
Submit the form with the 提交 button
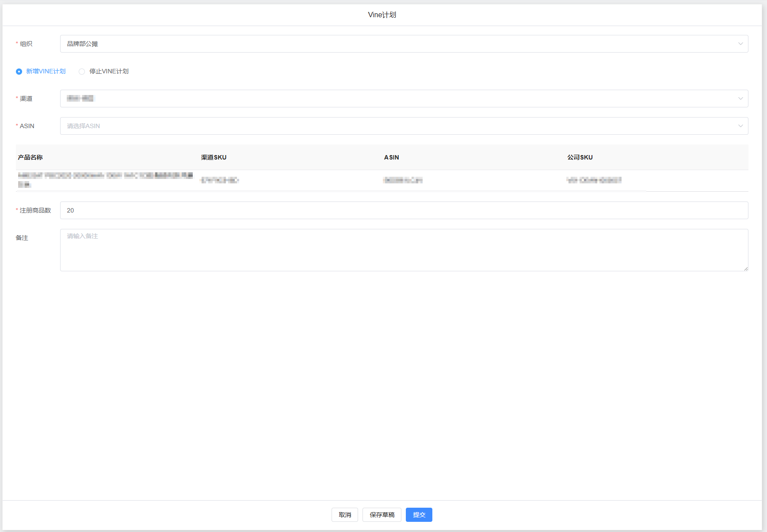pyautogui.click(x=419, y=515)
